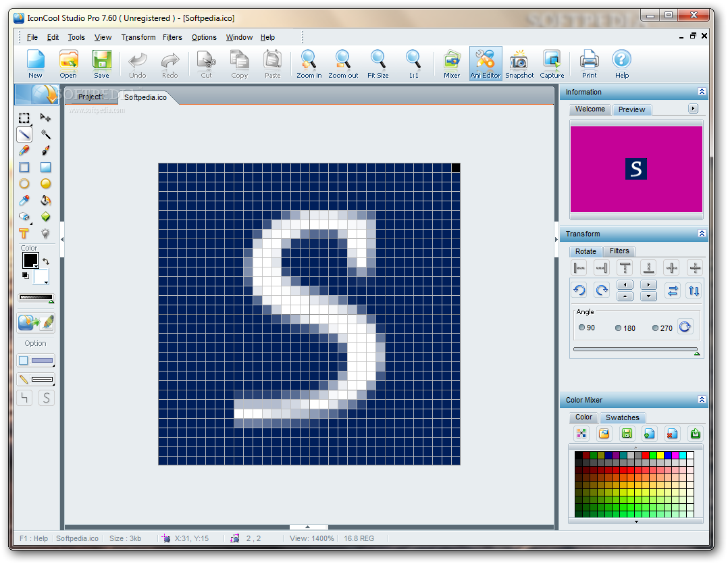This screenshot has width=728, height=564.
Task: Click the Fit Size button
Action: [378, 63]
